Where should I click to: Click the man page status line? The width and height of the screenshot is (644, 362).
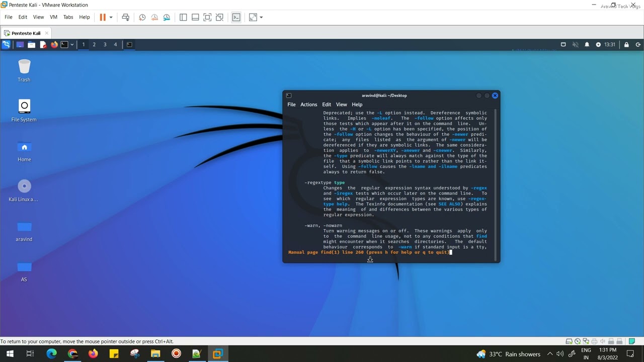tap(369, 252)
